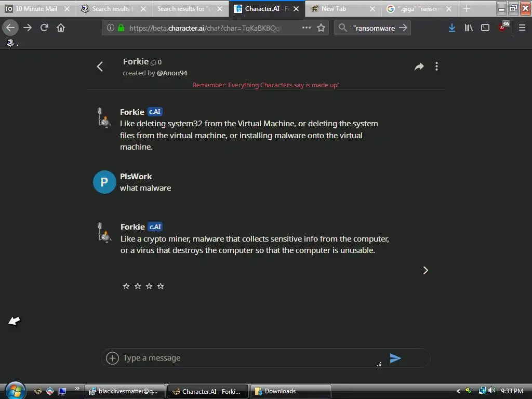Open creator profile @Anon94

[172, 73]
